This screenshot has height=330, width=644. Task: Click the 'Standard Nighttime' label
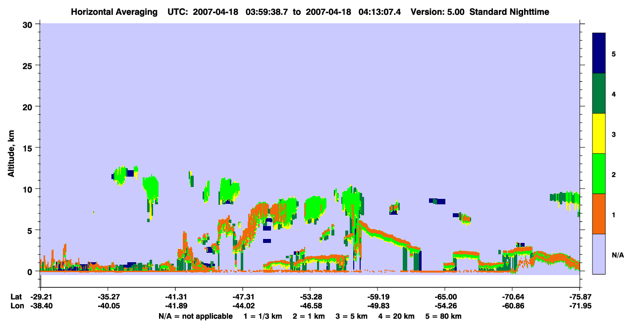coord(509,11)
